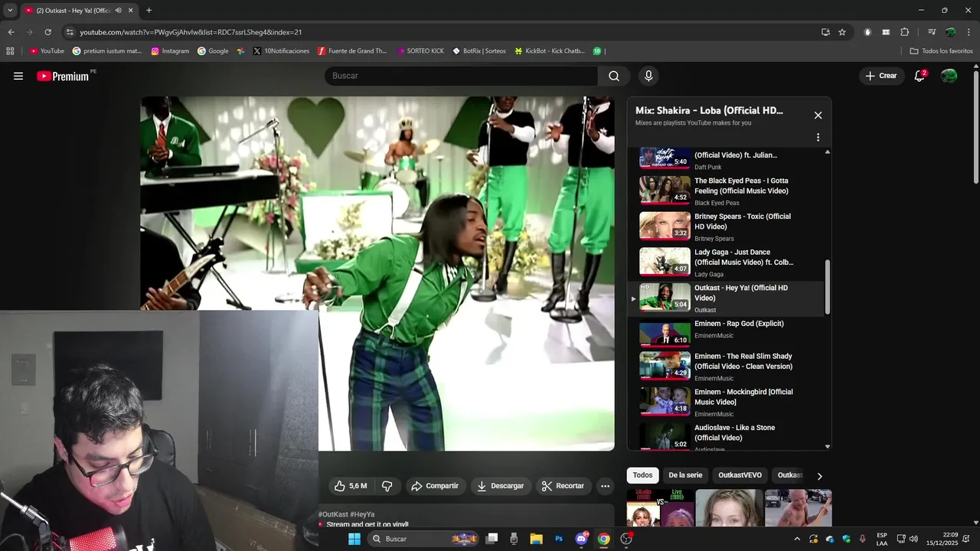Image resolution: width=980 pixels, height=551 pixels.
Task: Select the Todos filter chip
Action: [x=642, y=475]
